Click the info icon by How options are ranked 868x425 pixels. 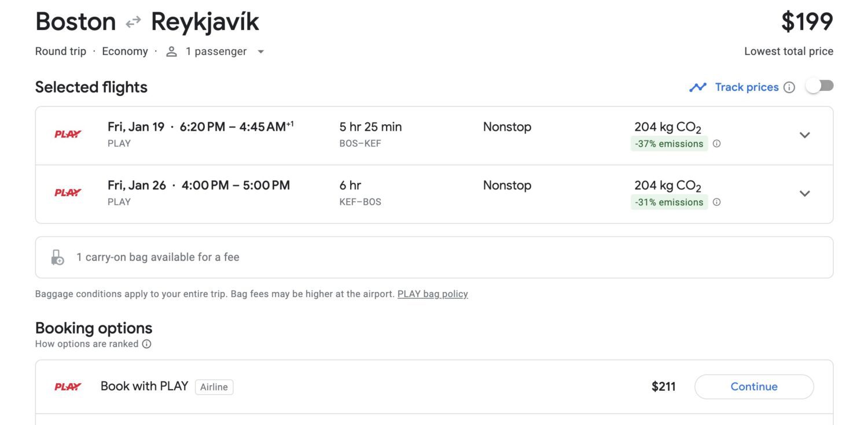(147, 344)
